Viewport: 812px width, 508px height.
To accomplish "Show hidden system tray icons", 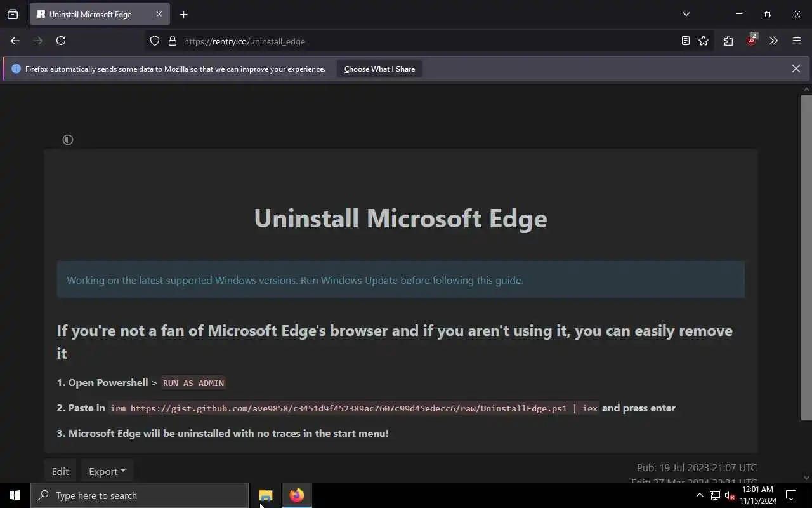I will 699,495.
